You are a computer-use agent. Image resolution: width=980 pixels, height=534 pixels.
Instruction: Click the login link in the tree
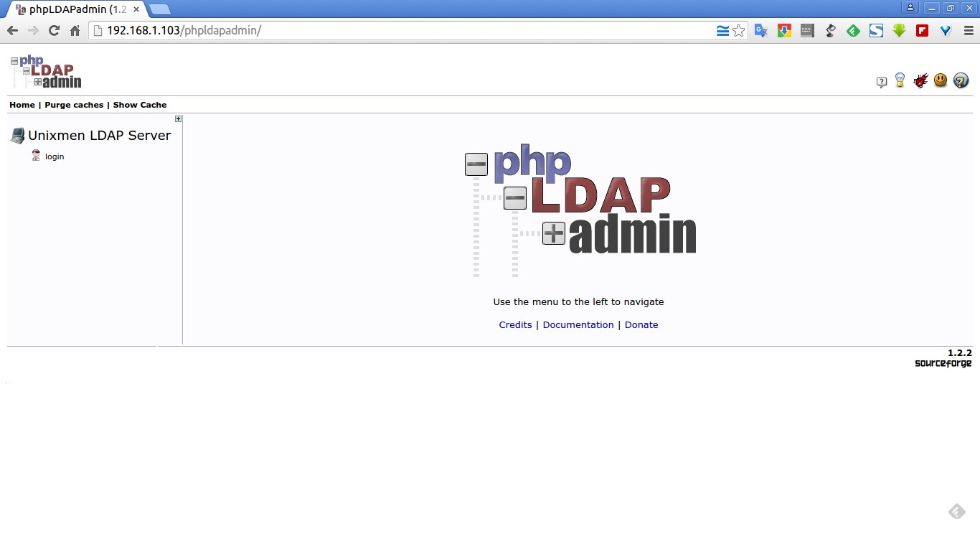coord(55,156)
